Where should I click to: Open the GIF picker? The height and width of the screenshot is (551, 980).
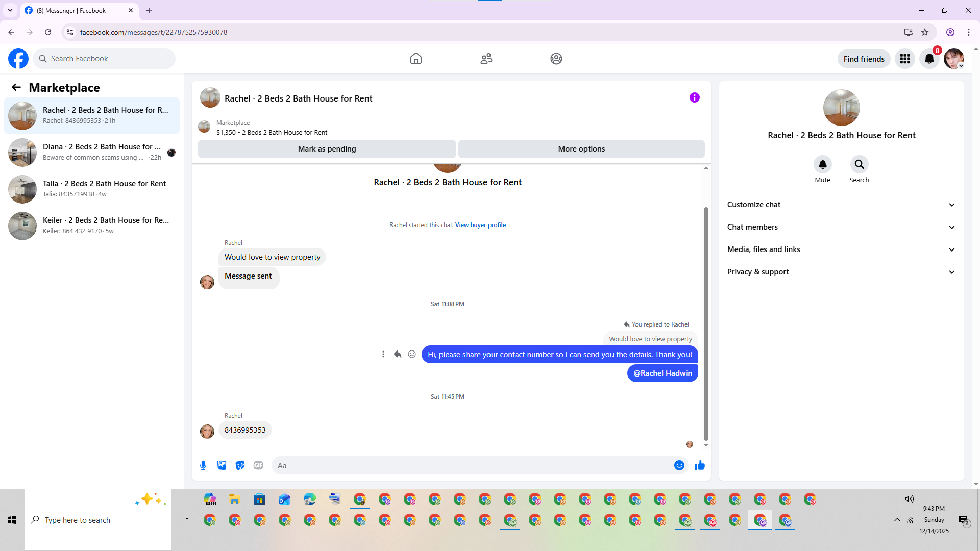click(258, 465)
